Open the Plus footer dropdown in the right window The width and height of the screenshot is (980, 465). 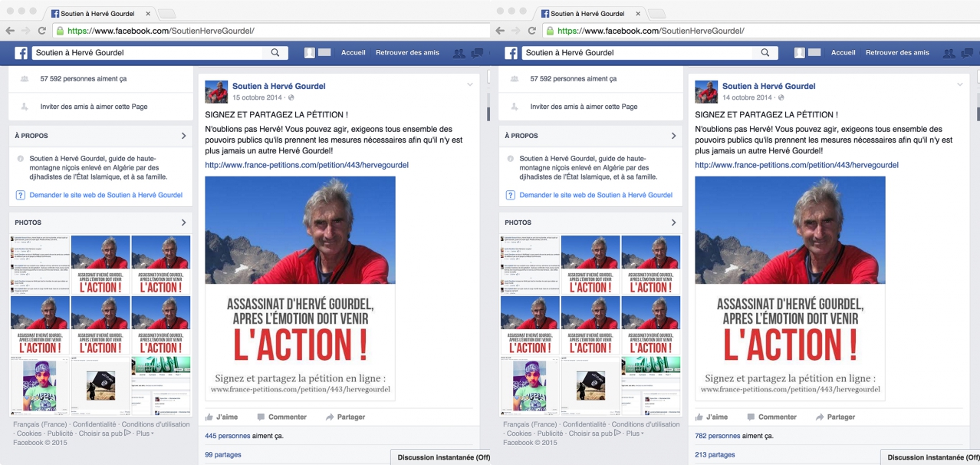coord(635,434)
